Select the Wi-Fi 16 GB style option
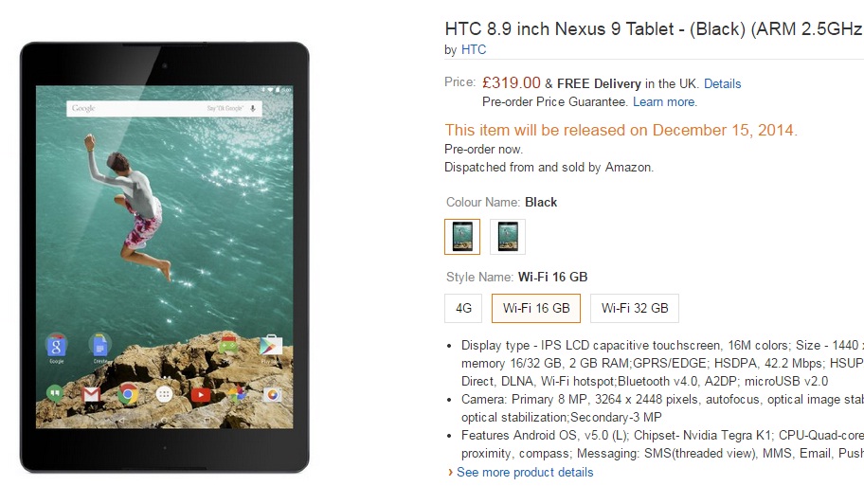864x504 pixels. 536,308
